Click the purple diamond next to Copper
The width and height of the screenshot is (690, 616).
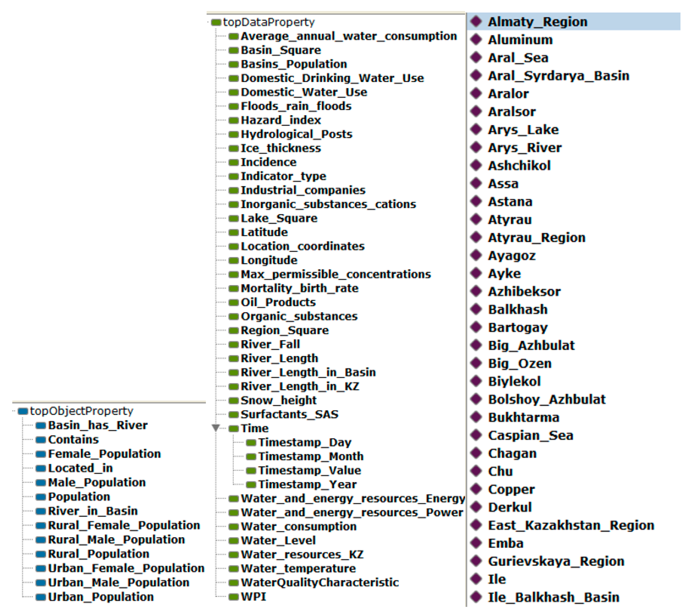[476, 489]
